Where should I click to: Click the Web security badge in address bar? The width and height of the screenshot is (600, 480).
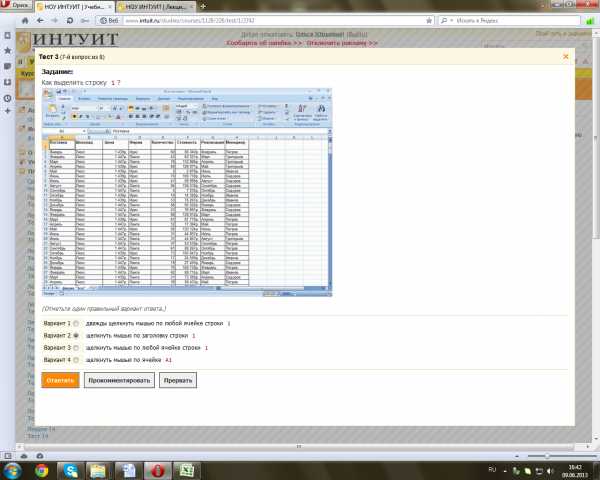(109, 20)
